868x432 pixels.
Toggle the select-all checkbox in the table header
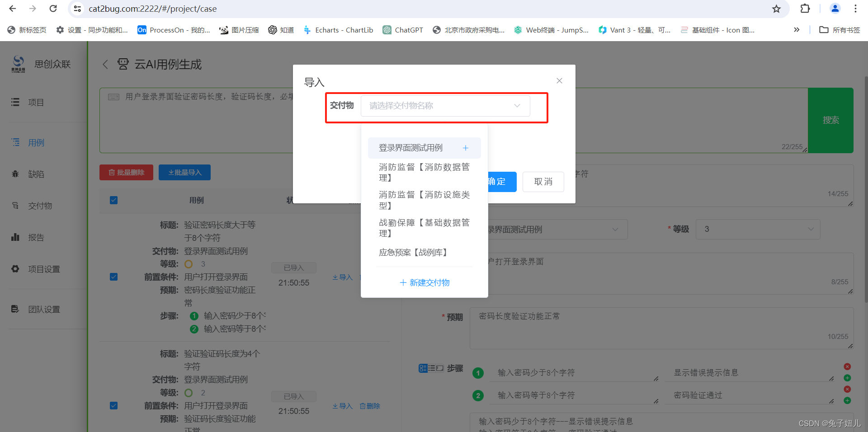click(x=113, y=200)
